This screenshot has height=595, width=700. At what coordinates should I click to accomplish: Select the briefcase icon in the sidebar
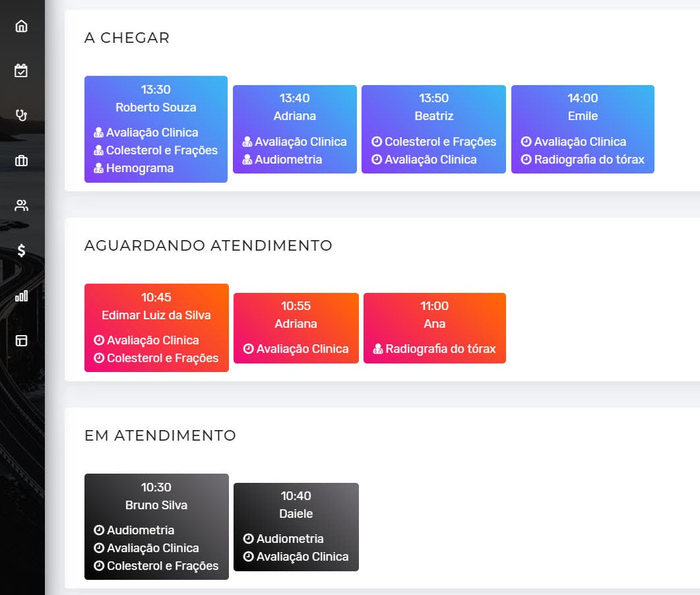(x=22, y=160)
